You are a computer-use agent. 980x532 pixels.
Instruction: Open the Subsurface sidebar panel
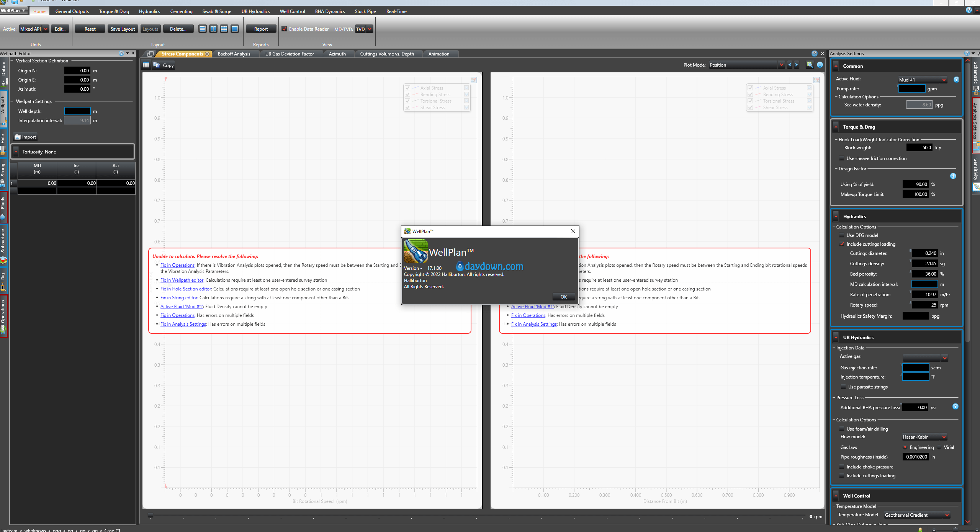coord(3,245)
